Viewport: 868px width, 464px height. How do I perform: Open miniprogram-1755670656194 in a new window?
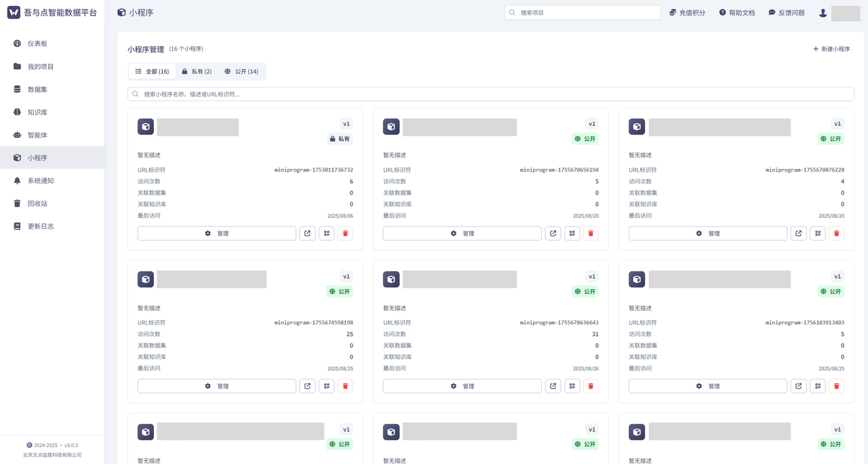553,233
